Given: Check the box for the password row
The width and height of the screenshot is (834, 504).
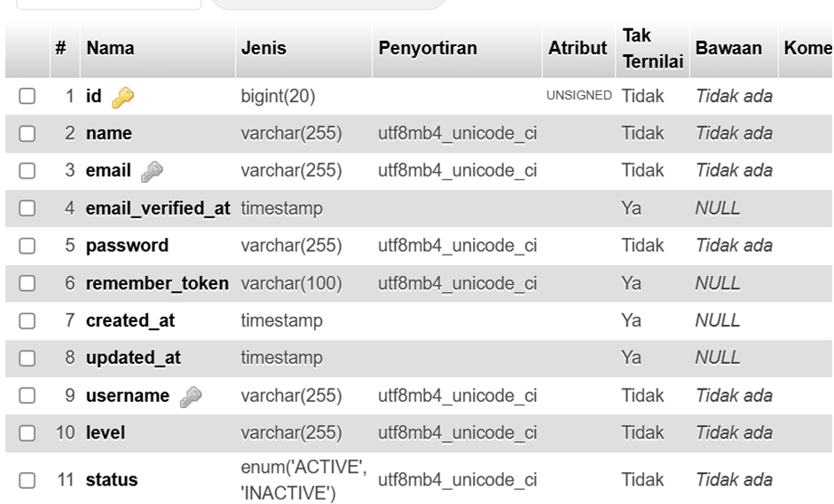Looking at the screenshot, I should 27,246.
